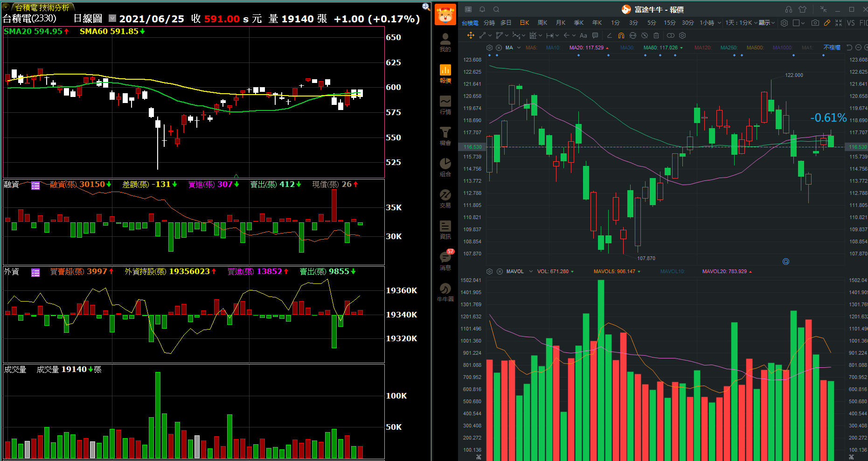868x461 pixels.
Task: Open the 牛牛圈 community icon in the sidebar
Action: [445, 292]
